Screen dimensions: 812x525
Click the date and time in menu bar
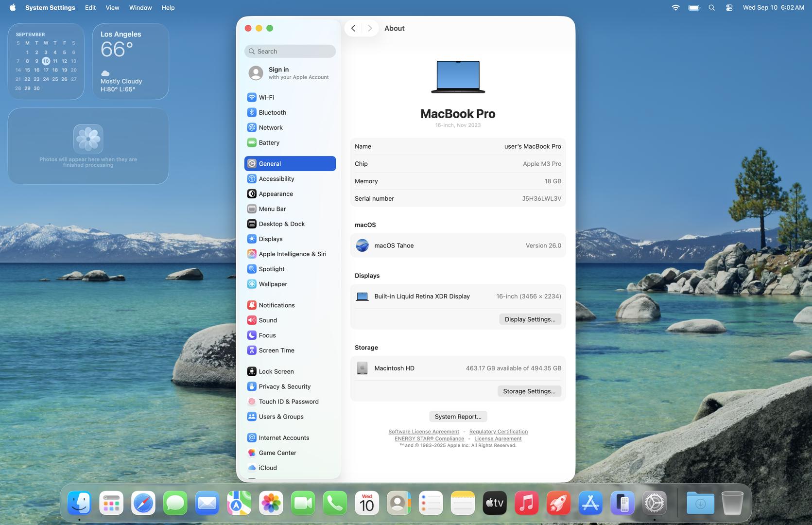point(773,8)
